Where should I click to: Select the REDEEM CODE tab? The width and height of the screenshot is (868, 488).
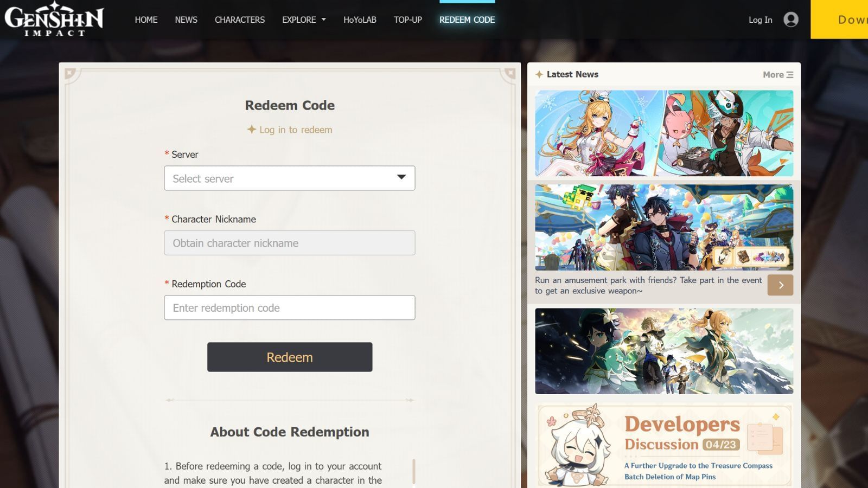coord(467,20)
